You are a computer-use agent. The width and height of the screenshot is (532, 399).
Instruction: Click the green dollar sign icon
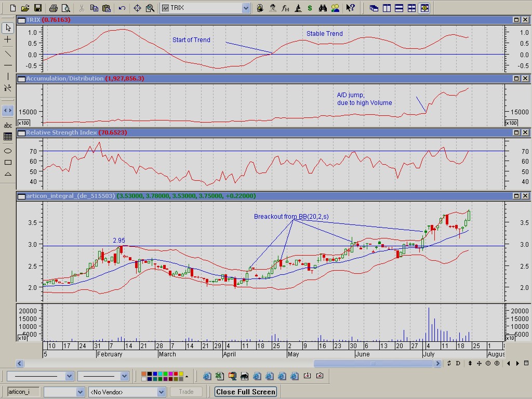click(310, 8)
